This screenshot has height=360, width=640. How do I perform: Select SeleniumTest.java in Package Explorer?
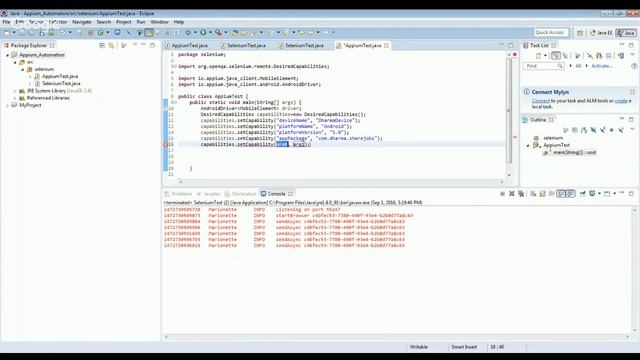pos(61,84)
